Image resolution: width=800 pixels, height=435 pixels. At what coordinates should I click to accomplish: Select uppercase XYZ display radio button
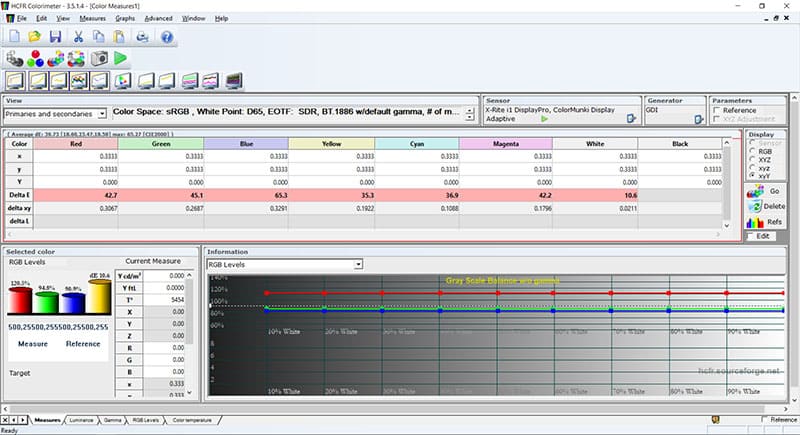(752, 160)
